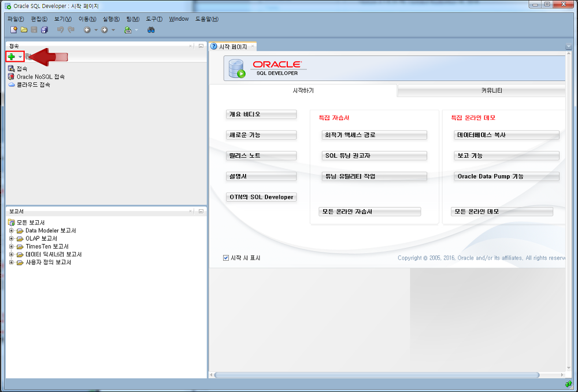Minimize the 보고서 panel

point(201,211)
